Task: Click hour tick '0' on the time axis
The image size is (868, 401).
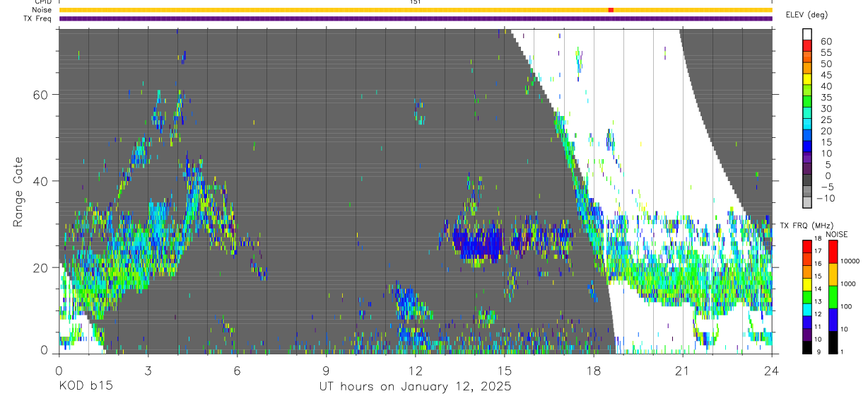Action: [x=59, y=370]
